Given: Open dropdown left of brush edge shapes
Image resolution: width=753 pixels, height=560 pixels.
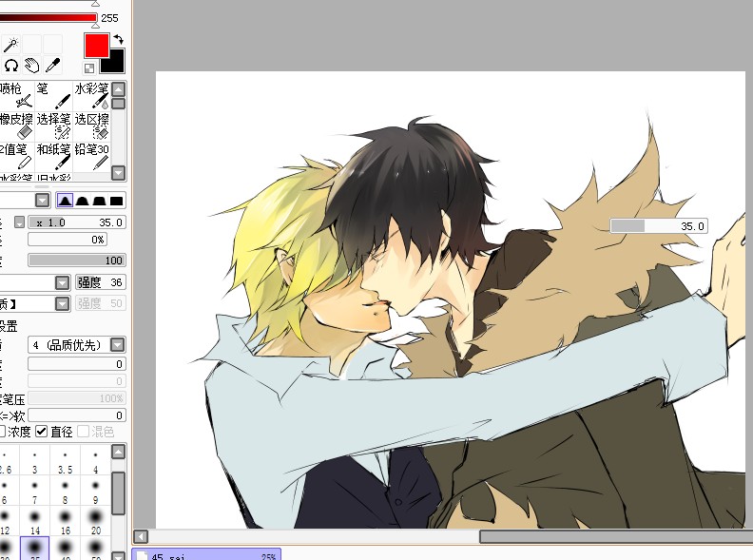Looking at the screenshot, I should [x=42, y=201].
